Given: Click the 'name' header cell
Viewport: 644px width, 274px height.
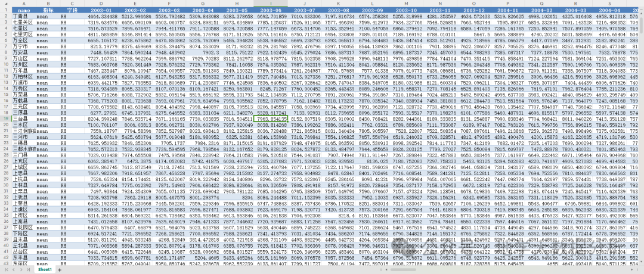Looking at the screenshot, I should click(23, 10).
